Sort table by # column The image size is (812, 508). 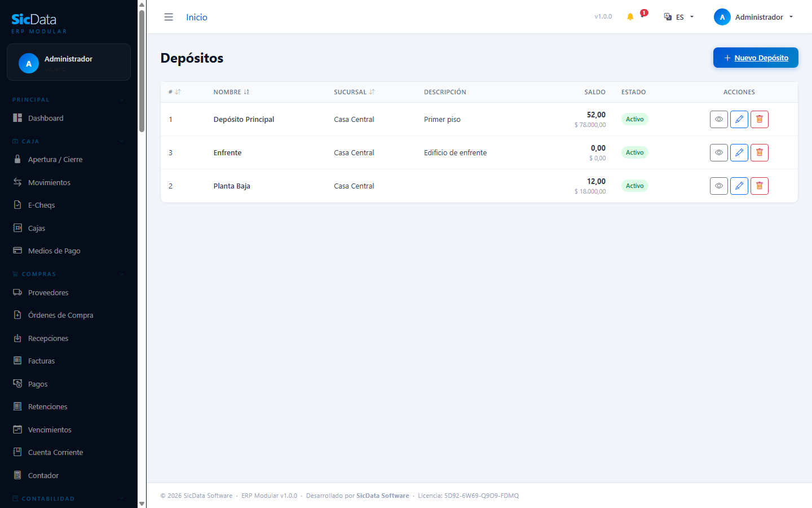coord(175,92)
